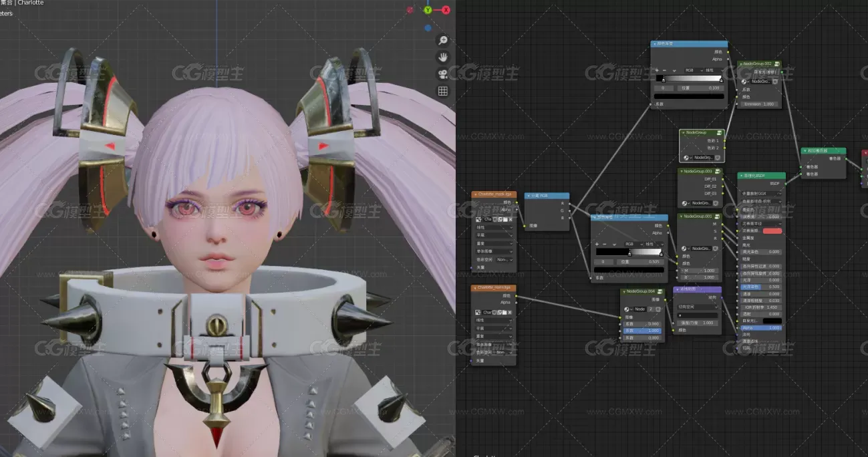Viewport: 868px width, 457px height.
Task: Click the Alpha 1.000 slider in BSDF node
Action: point(761,328)
